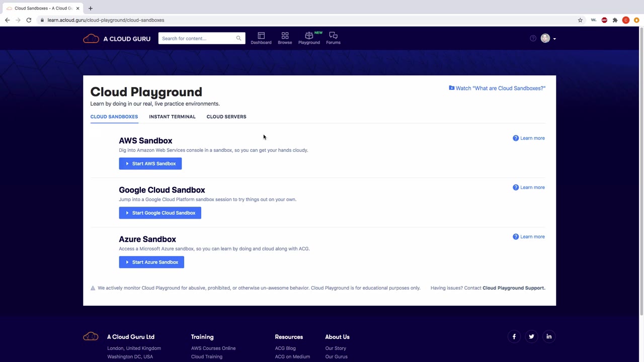Click the footer A Cloud Guru cloud logo

point(91,337)
